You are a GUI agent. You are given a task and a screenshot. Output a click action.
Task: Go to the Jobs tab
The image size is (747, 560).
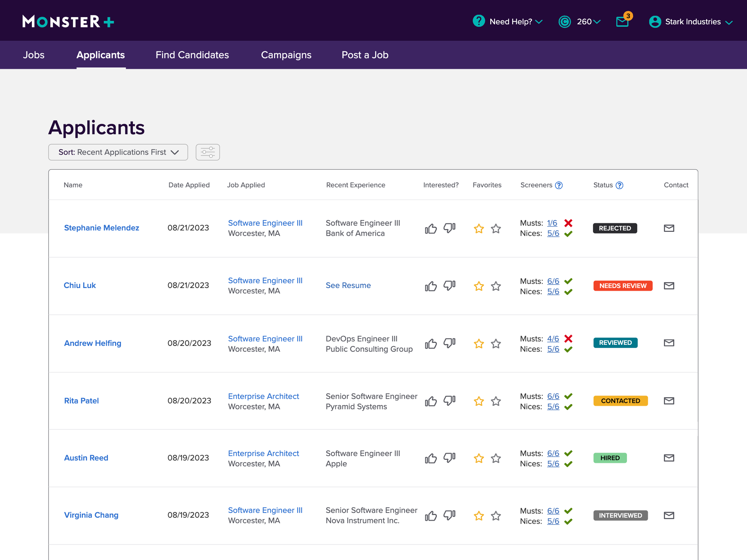pos(34,55)
